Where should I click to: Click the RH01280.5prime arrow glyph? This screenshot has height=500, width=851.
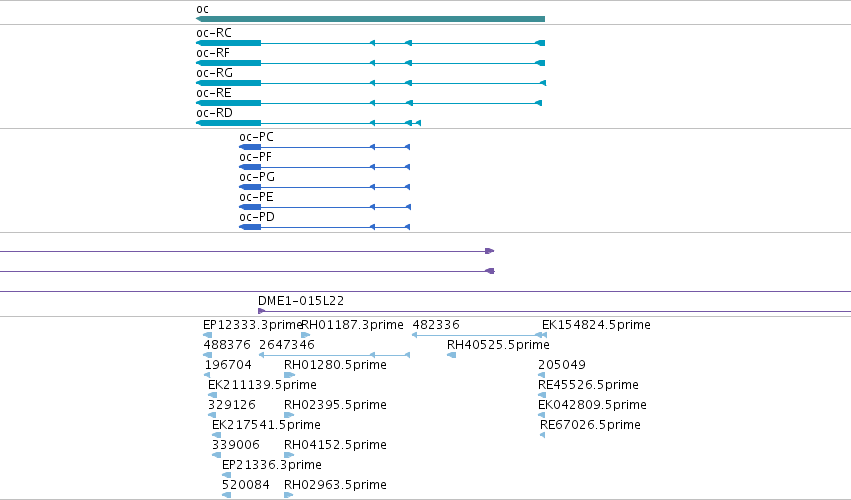pyautogui.click(x=289, y=375)
